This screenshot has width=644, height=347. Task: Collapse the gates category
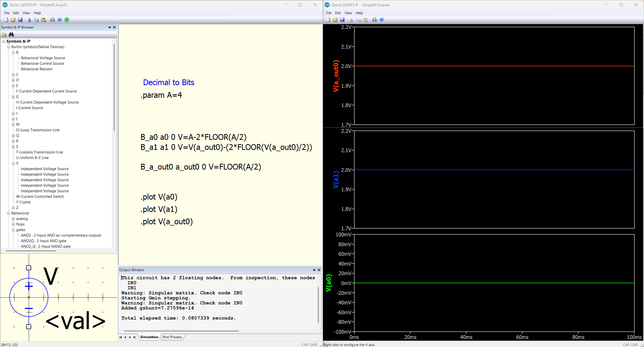click(13, 230)
